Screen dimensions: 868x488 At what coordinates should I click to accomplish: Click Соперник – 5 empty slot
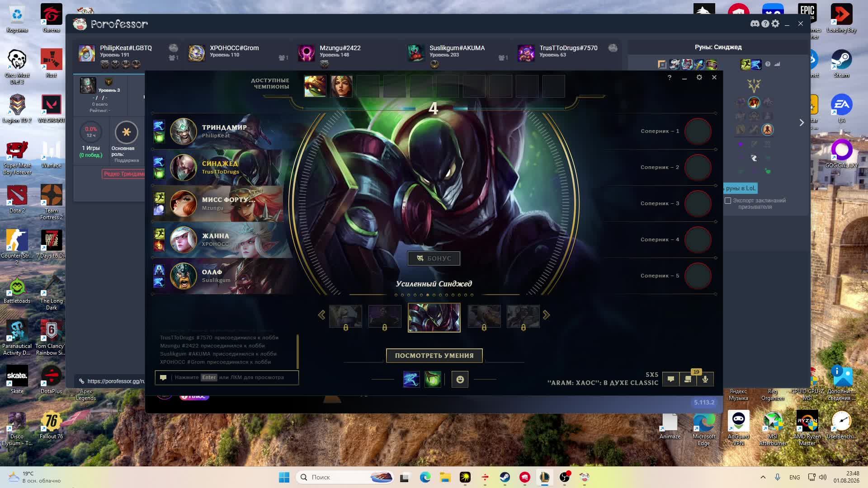698,276
